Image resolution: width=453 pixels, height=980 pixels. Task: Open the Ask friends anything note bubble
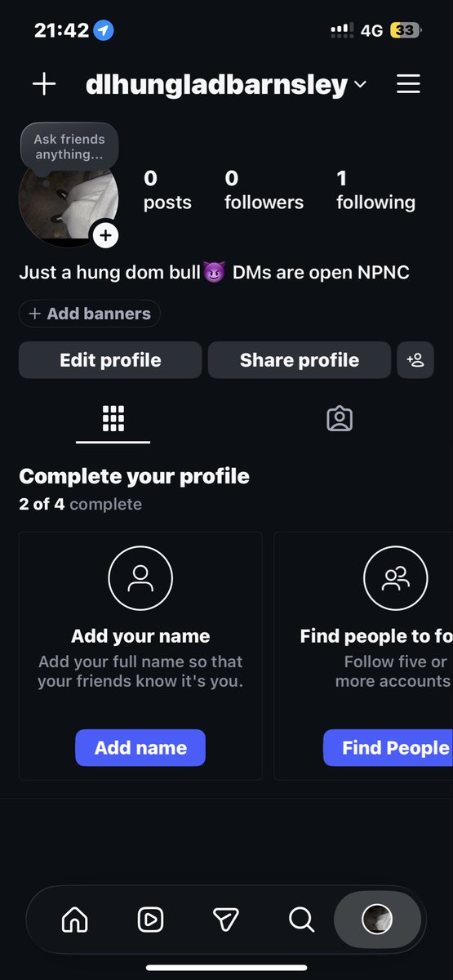[x=69, y=147]
